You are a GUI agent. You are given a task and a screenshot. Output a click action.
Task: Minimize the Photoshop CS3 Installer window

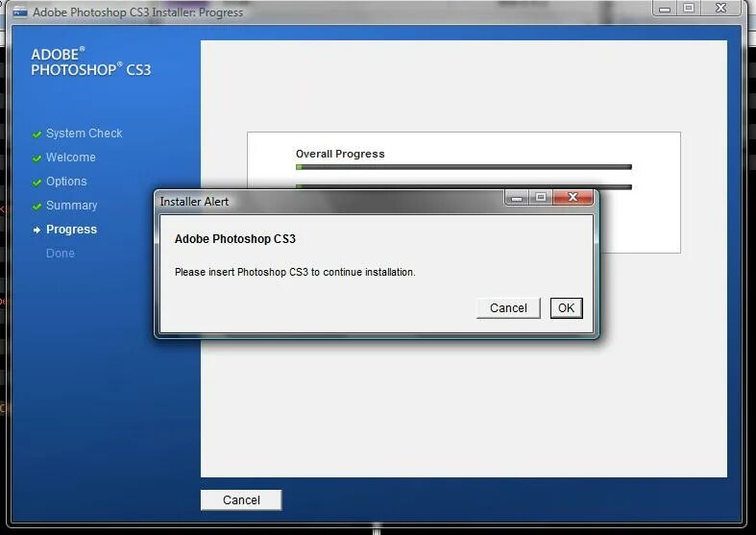[665, 9]
